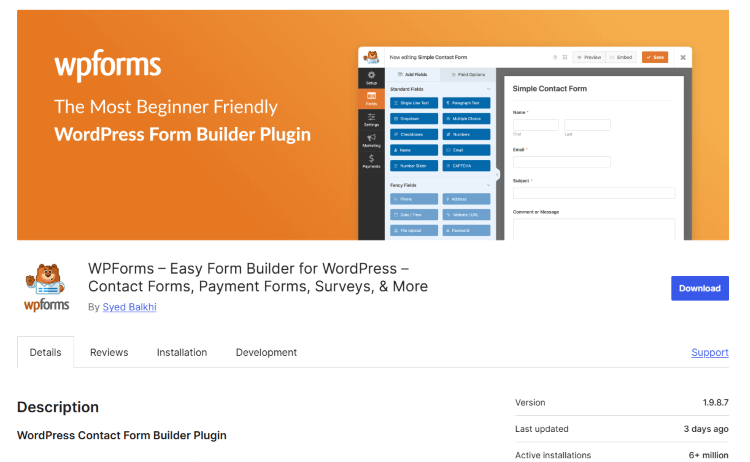This screenshot has height=462, width=750.
Task: Click the Comment or Message text area
Action: 594,230
